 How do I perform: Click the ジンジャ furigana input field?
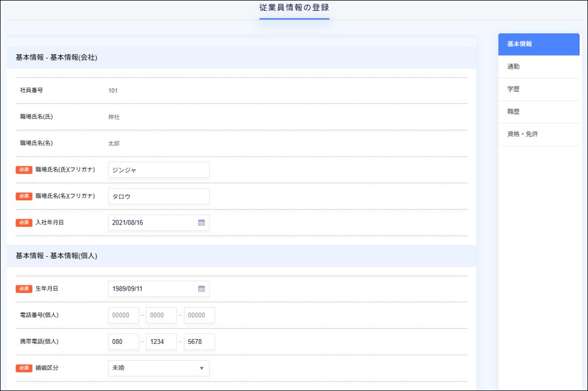158,170
